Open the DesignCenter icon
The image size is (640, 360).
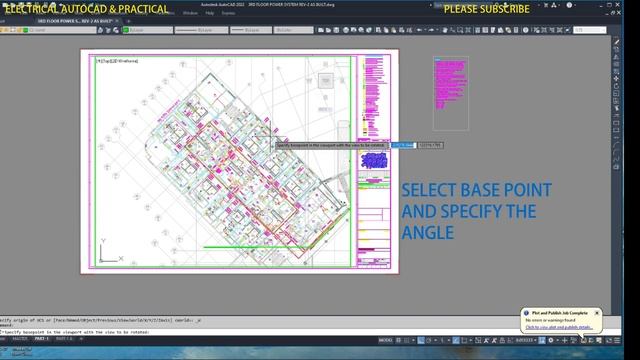point(485,30)
